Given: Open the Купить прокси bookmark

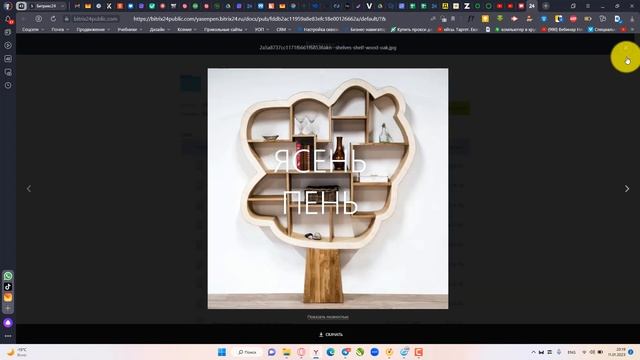Looking at the screenshot, I should pos(411,29).
